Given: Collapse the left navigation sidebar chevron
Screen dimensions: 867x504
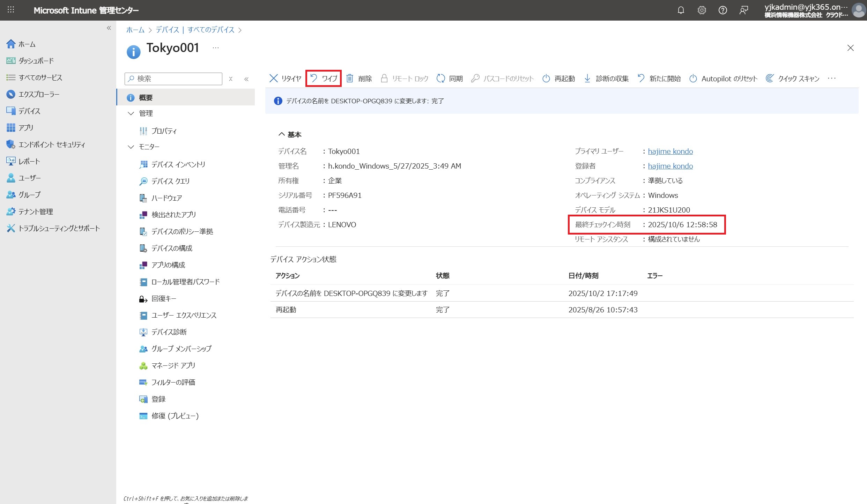Looking at the screenshot, I should pos(109,28).
